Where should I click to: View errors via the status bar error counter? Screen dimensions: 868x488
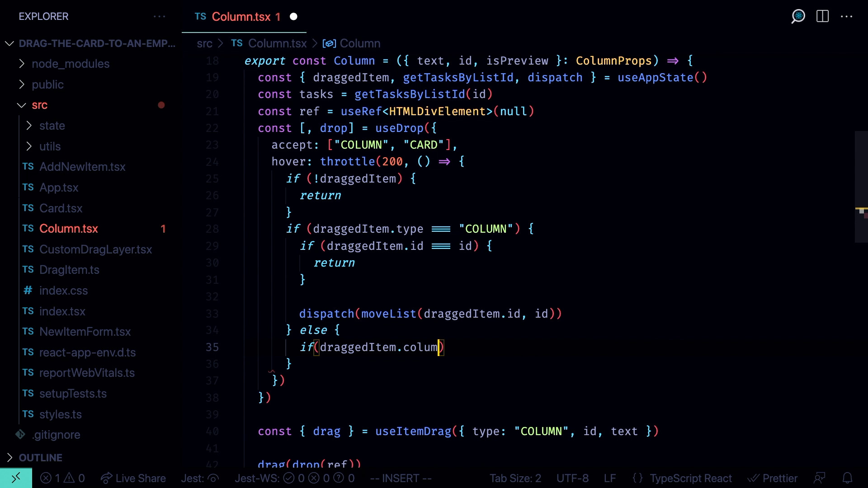[x=51, y=478]
